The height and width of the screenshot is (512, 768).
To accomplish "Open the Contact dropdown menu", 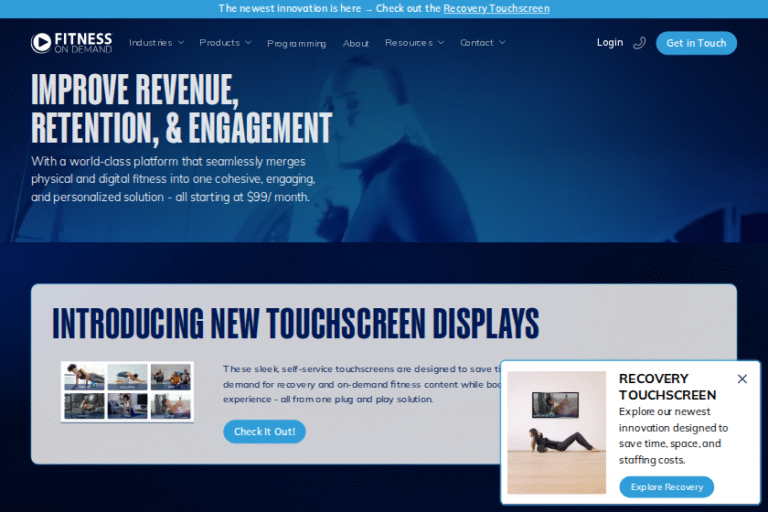I will [482, 43].
